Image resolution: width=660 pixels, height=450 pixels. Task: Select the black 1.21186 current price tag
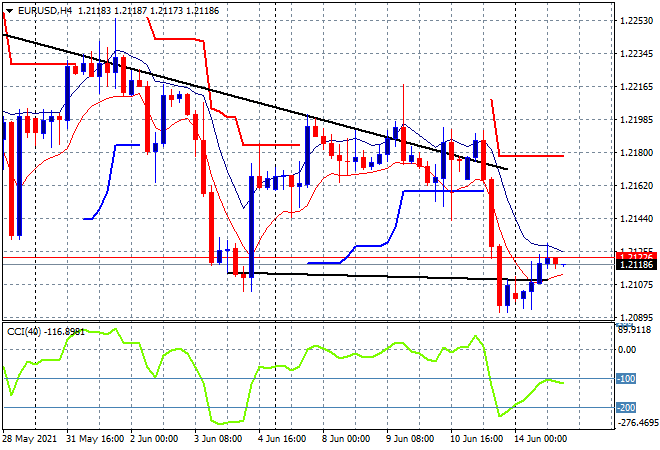[636, 265]
